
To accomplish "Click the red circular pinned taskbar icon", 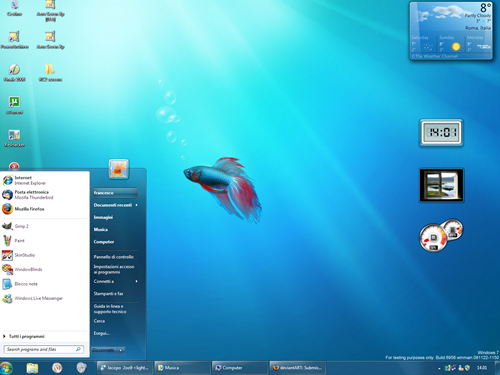I will pos(57,368).
